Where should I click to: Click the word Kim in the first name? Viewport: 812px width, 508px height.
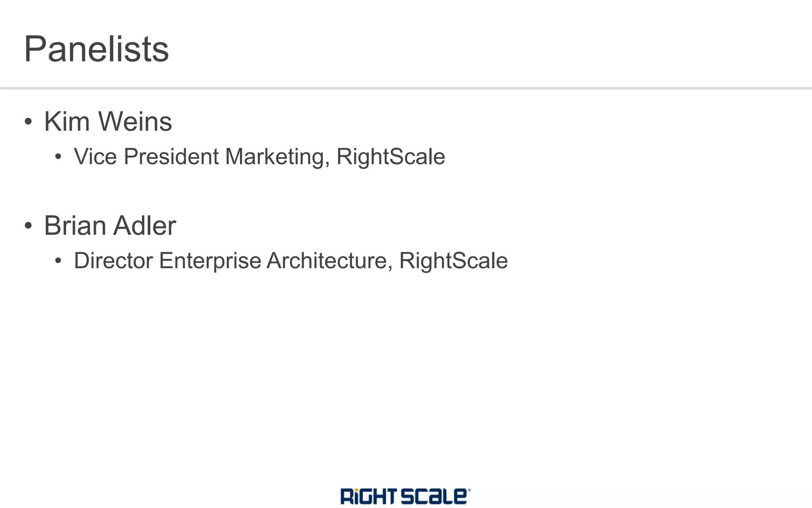tap(67, 121)
